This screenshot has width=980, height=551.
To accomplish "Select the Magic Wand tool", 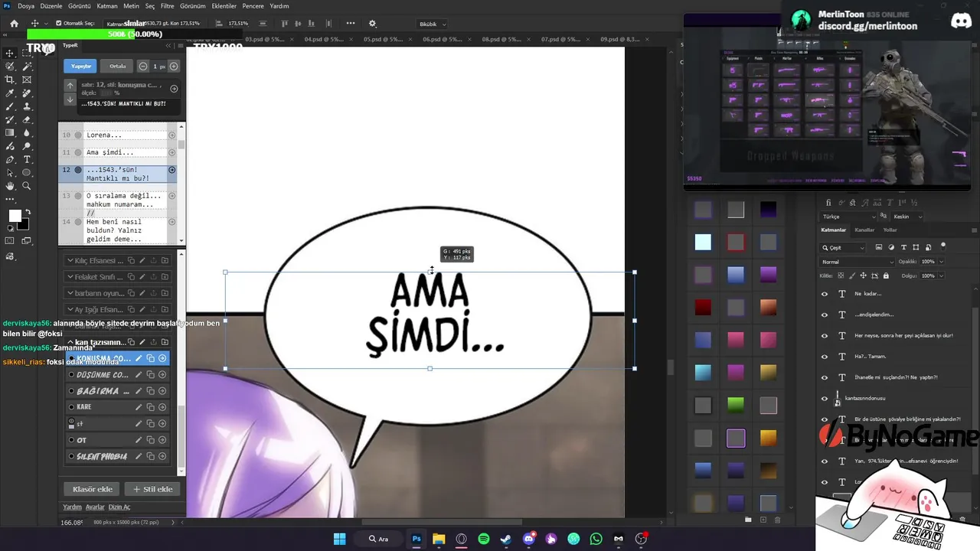I will tap(27, 67).
